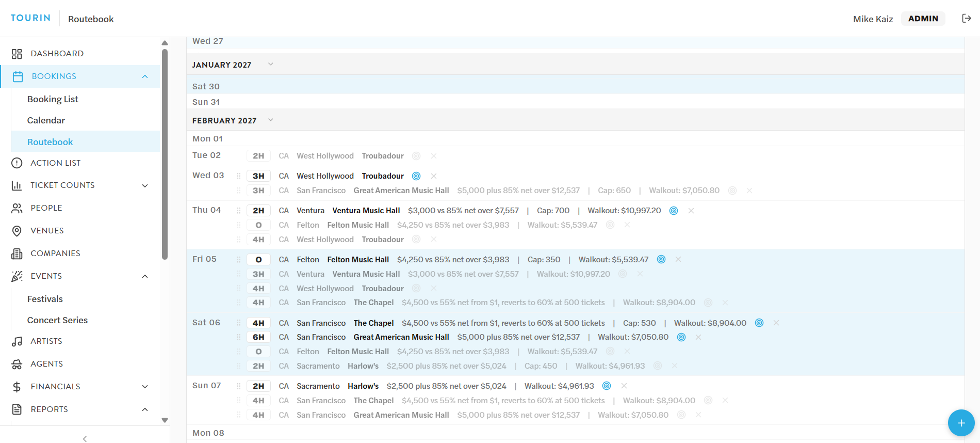Expand the Ticket Counts sidebar menu
The width and height of the screenshot is (980, 443).
pos(145,185)
